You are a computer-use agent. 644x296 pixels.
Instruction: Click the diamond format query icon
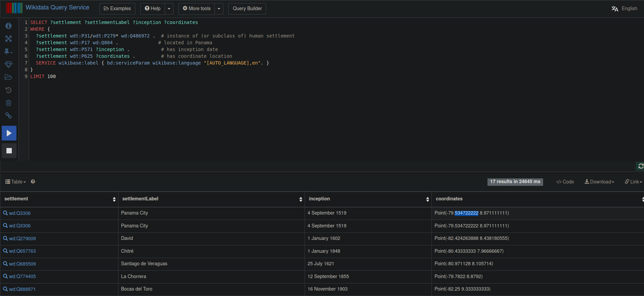pos(8,64)
